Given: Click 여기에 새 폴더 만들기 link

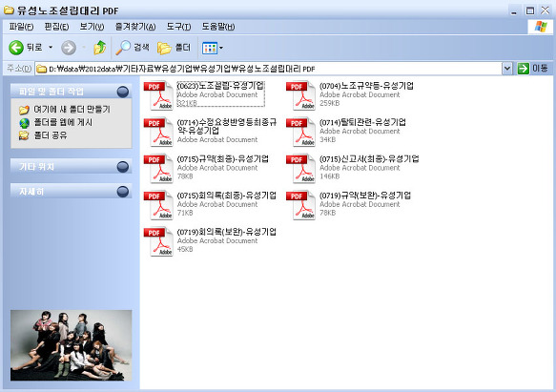Looking at the screenshot, I should pos(72,110).
